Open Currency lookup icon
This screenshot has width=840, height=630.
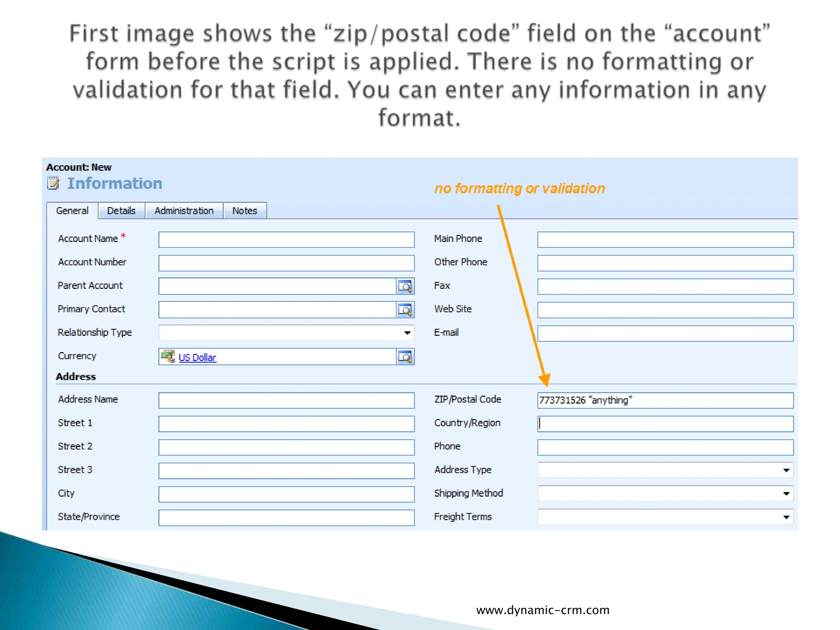tap(405, 357)
